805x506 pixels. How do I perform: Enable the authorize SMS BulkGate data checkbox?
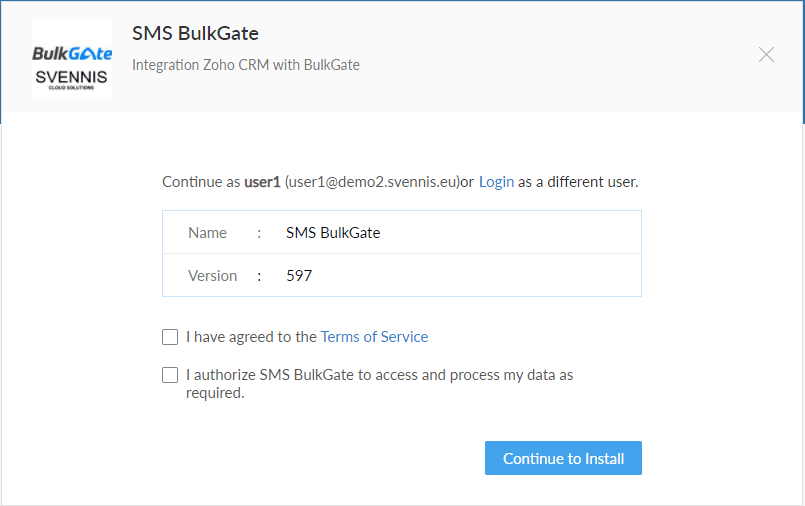coord(170,375)
